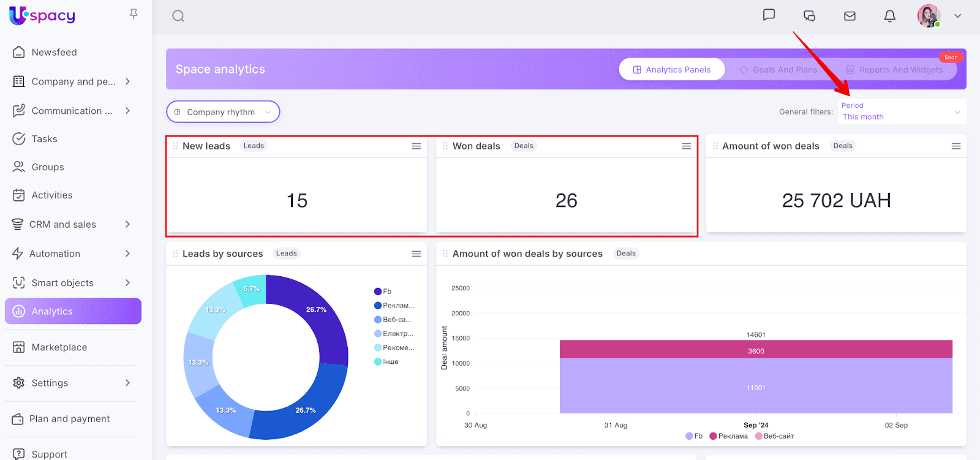Viewport: 980px width, 460px height.
Task: Switch to Analytics Panels tab
Action: click(x=671, y=70)
